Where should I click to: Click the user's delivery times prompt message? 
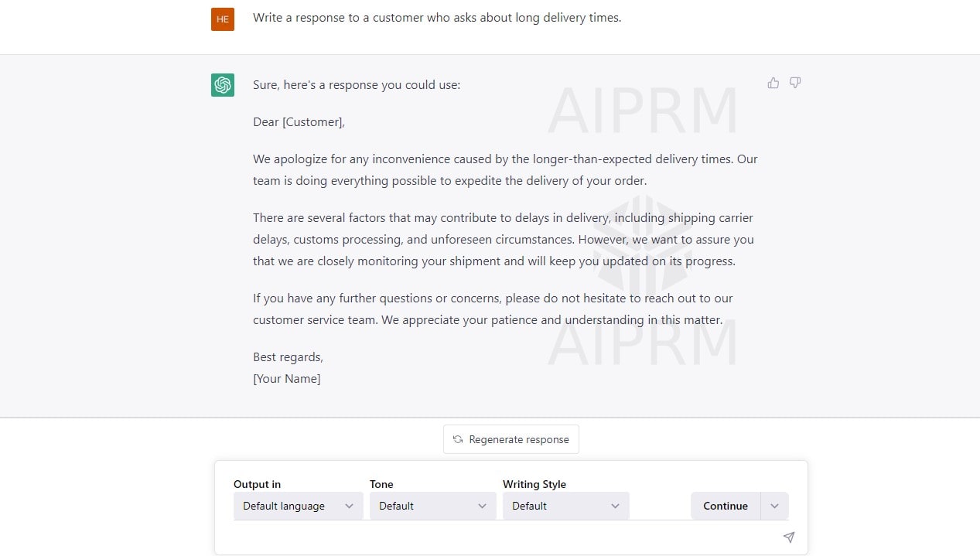click(x=437, y=17)
